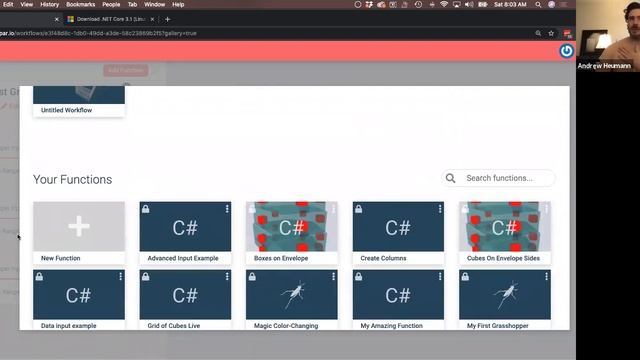
Task: Open more options on Boxes on Envelope
Action: point(333,209)
